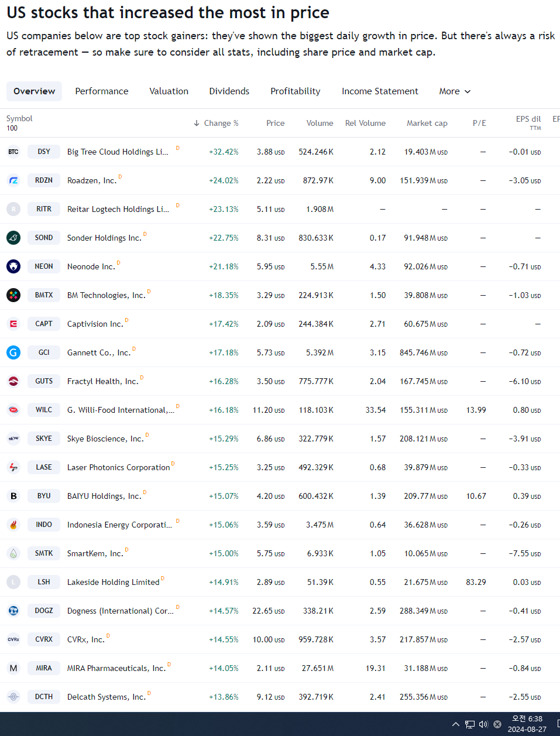Click the volume speaker icon in taskbar
This screenshot has height=736, width=560.
point(483,724)
